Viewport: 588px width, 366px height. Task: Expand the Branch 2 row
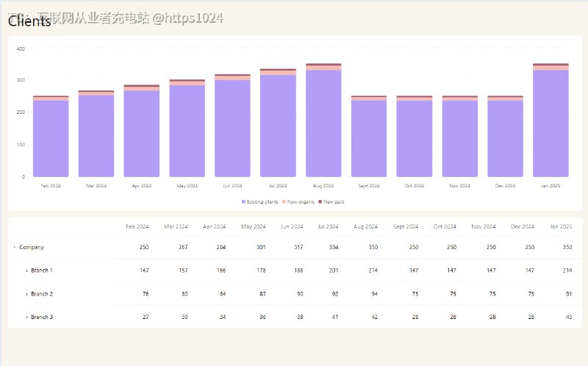pyautogui.click(x=26, y=294)
